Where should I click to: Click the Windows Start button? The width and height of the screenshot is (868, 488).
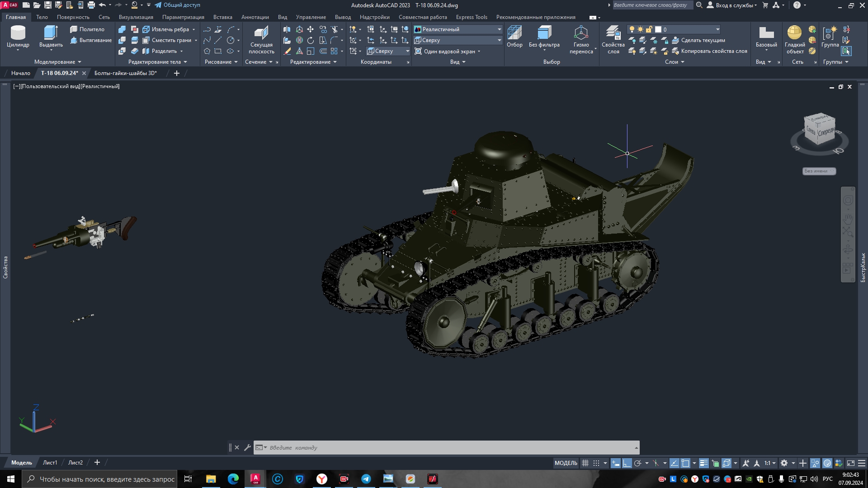(11, 479)
